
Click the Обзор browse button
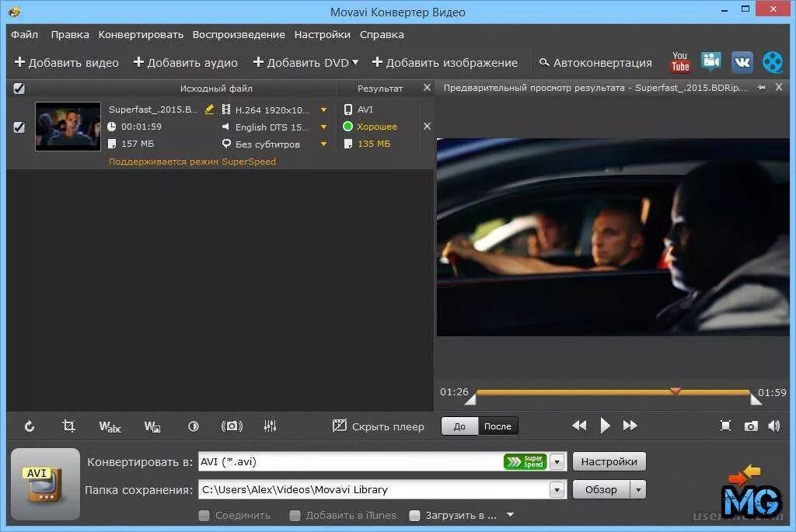pyautogui.click(x=601, y=489)
